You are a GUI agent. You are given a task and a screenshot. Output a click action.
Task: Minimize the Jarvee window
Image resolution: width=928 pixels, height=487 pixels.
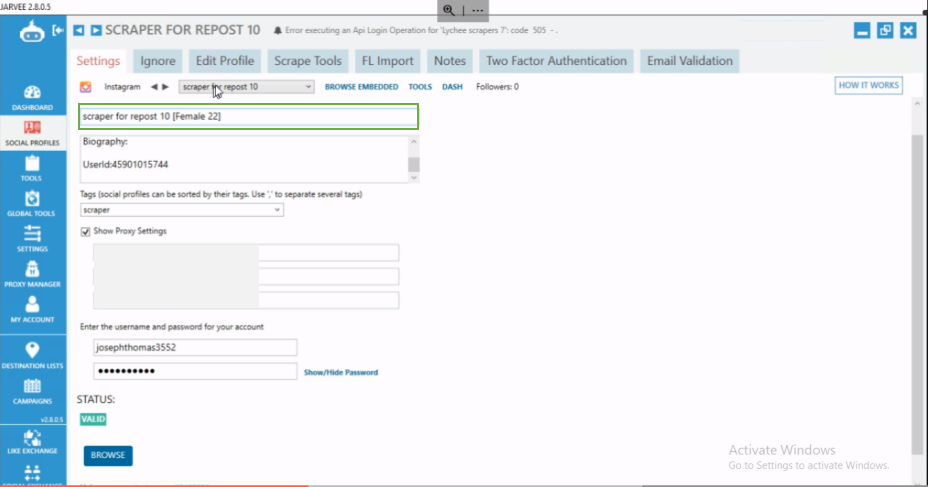coord(862,30)
